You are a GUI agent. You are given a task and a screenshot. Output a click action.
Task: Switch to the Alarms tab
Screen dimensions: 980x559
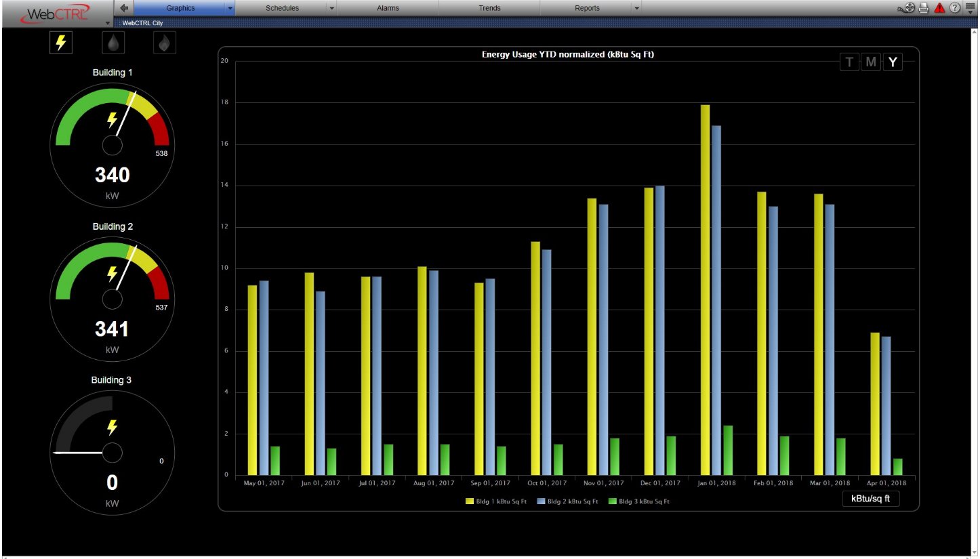[387, 7]
